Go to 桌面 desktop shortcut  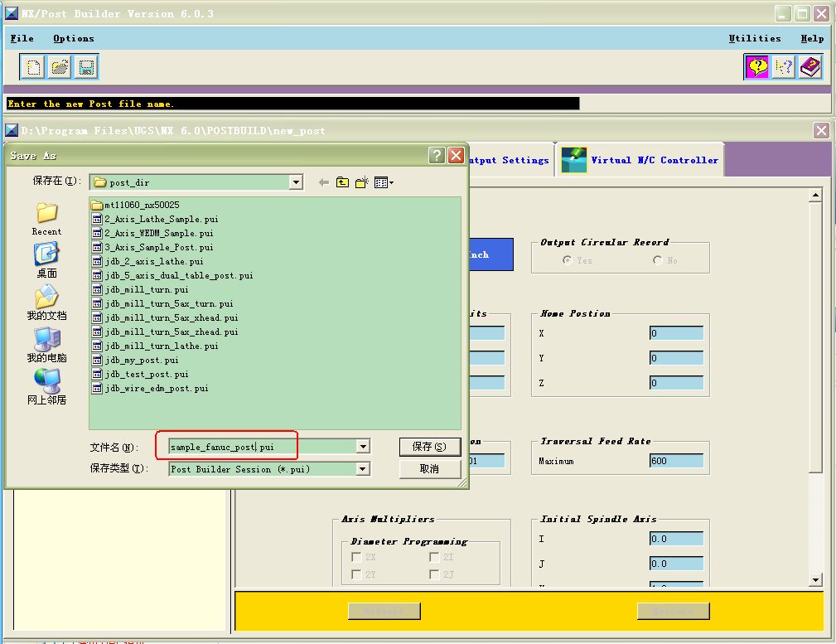point(47,260)
